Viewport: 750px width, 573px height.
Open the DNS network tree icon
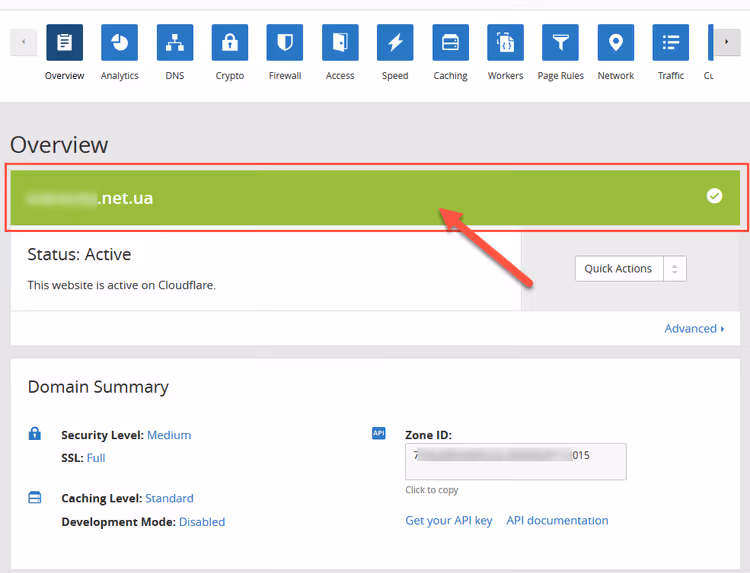coord(175,43)
